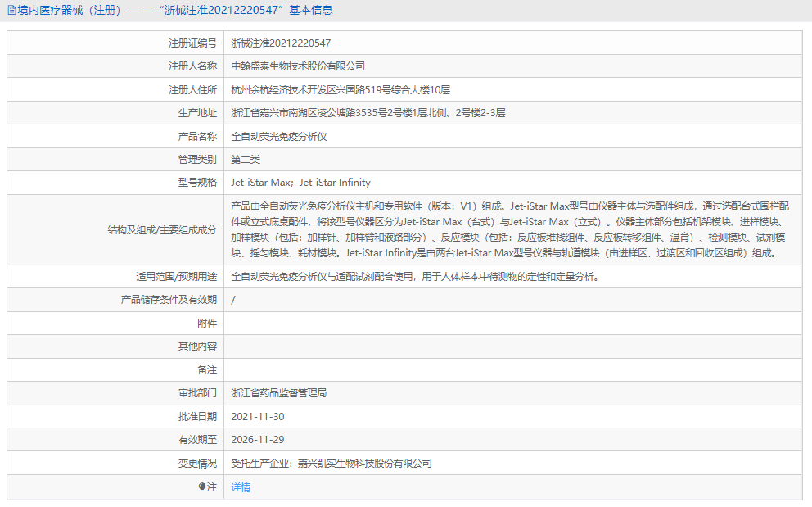Select the intended use text 全自动荧光免疫分析仪与适配试剂配合使用

[323, 276]
